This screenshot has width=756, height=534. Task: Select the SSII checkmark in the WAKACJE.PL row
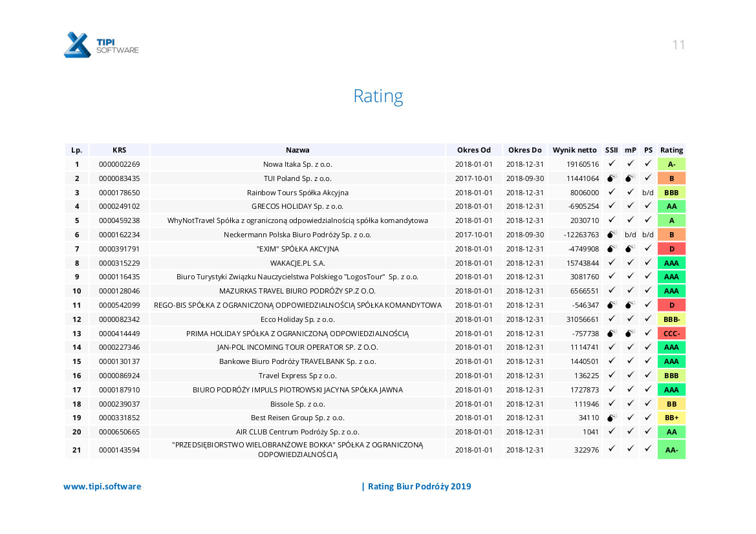[611, 263]
